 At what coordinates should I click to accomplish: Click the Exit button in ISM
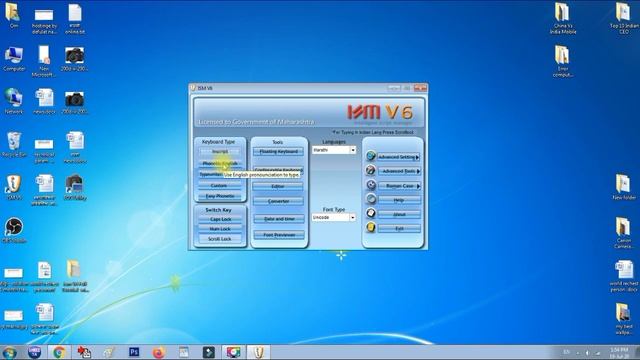point(399,229)
